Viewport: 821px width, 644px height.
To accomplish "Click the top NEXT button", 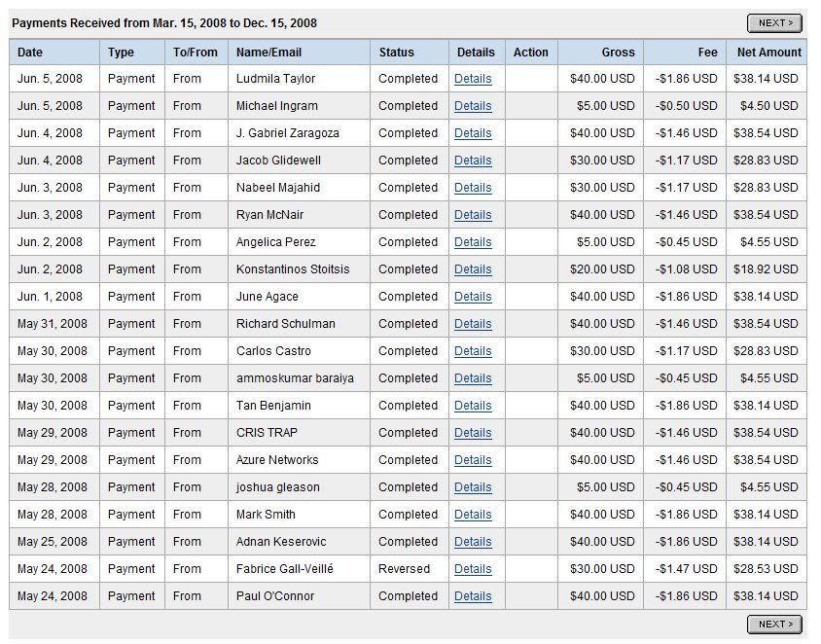I will point(773,23).
